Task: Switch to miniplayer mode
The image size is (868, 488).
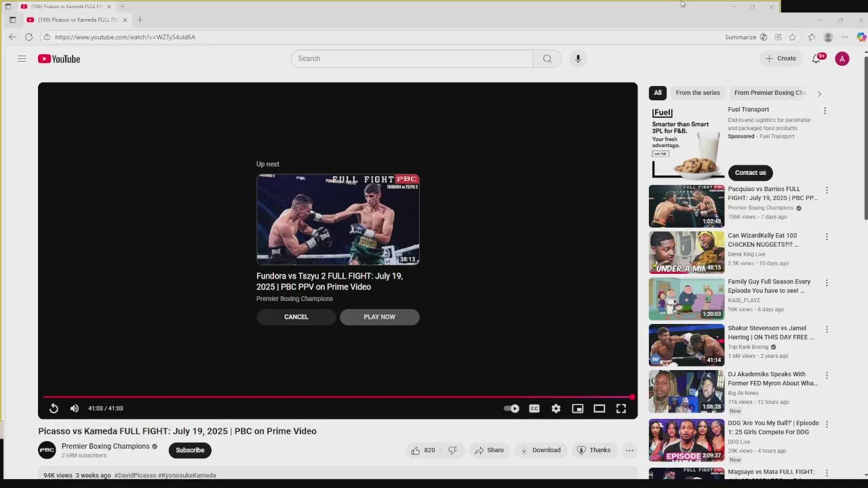Action: tap(578, 408)
